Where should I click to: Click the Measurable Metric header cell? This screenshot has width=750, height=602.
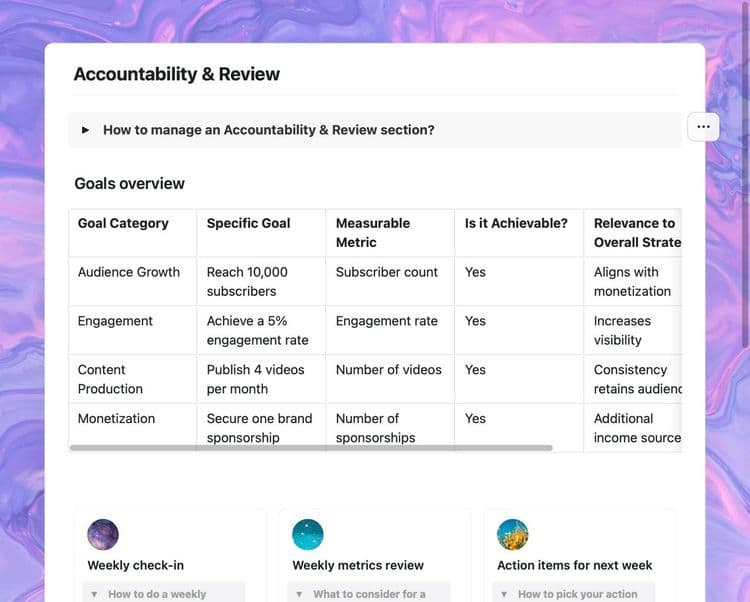[390, 233]
